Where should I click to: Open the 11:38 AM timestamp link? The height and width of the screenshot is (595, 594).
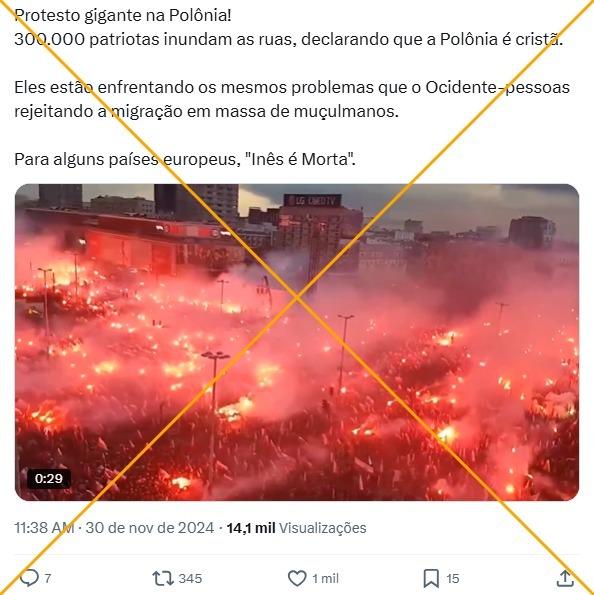click(x=44, y=528)
